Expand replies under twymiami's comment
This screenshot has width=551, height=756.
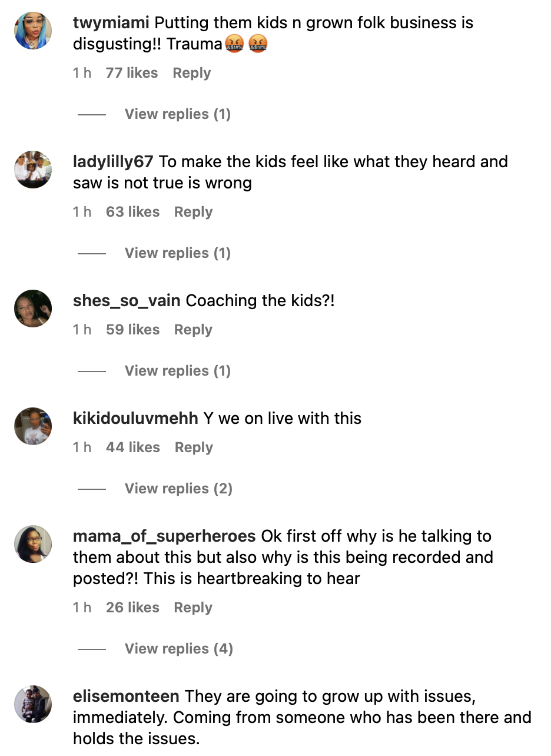[x=177, y=114]
